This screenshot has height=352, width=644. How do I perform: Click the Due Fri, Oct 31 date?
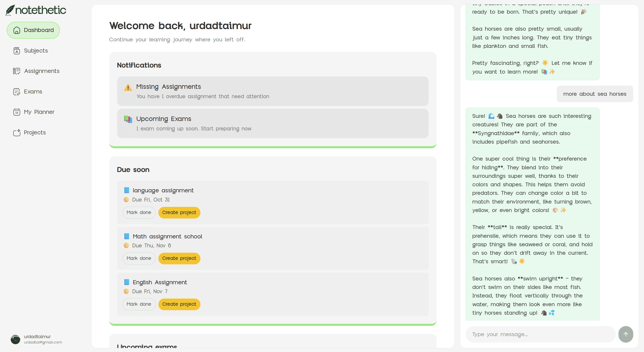coord(151,200)
